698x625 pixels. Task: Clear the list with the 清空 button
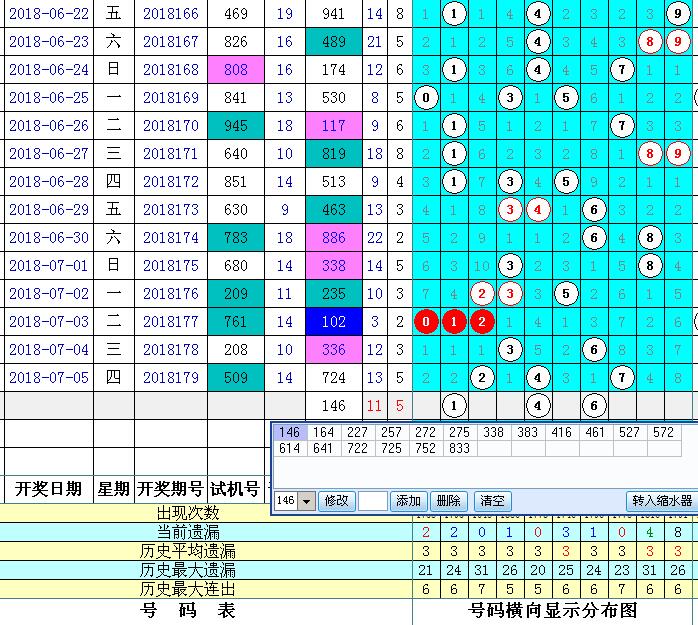[491, 501]
